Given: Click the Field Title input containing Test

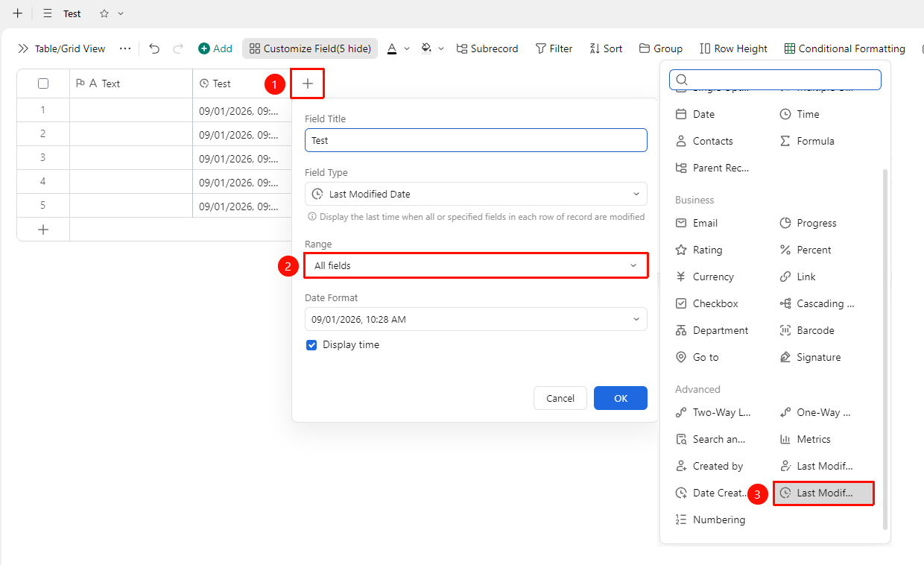Looking at the screenshot, I should click(476, 140).
